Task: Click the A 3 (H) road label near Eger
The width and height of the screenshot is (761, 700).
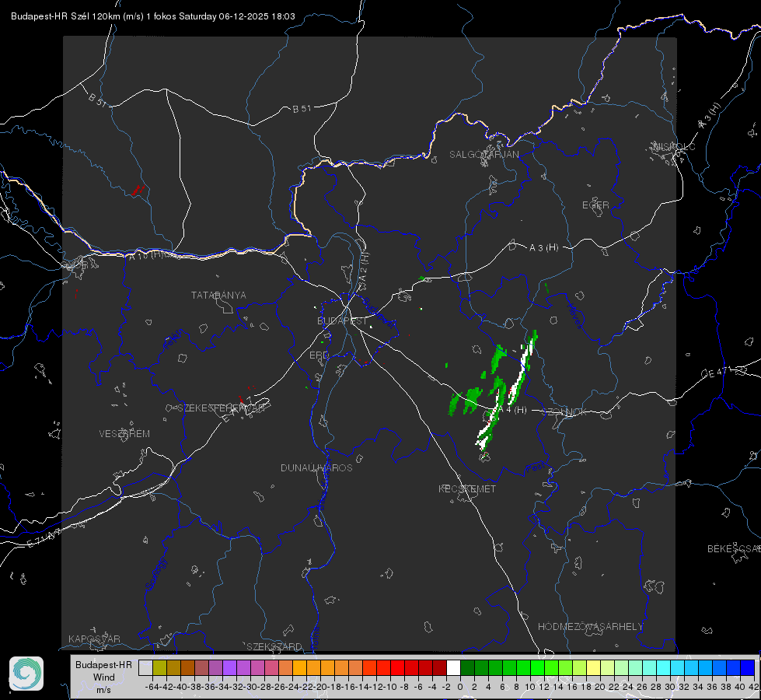Action: coord(543,248)
